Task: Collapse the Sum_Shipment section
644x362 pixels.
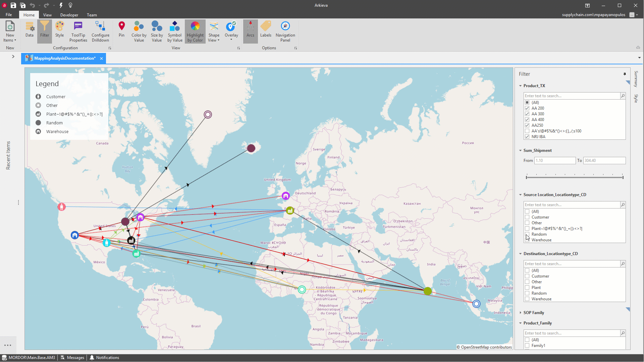Action: [521, 150]
